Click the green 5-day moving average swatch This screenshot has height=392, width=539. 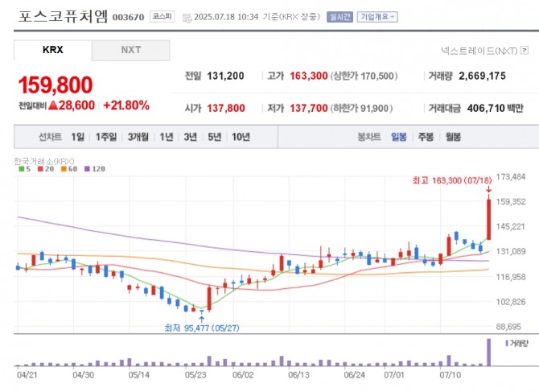pos(21,169)
